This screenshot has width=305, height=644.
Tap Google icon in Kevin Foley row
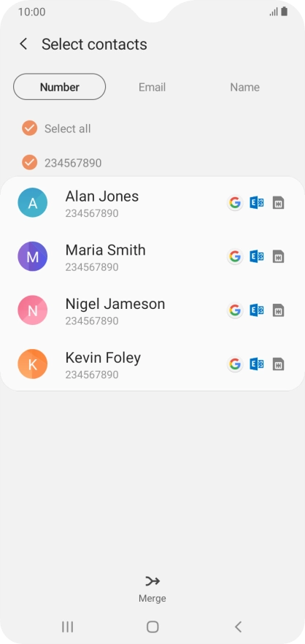(235, 364)
